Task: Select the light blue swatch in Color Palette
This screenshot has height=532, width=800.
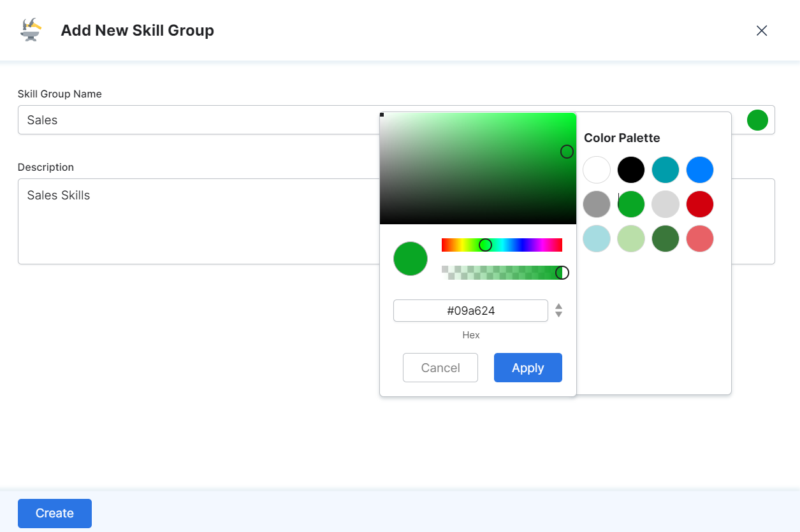Action: (597, 238)
